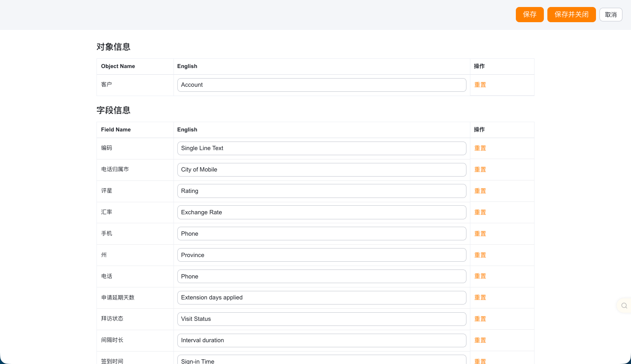The width and height of the screenshot is (631, 364).
Task: Edit the Phone field for 电话
Action: [322, 276]
